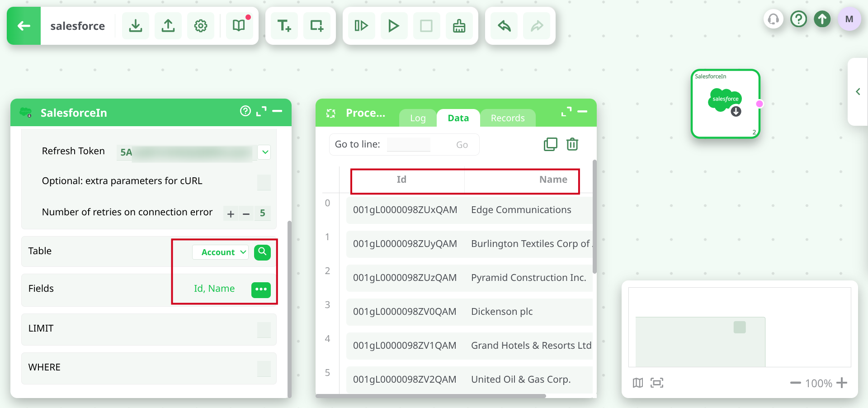868x408 pixels.
Task: Switch to the Records tab
Action: click(x=508, y=118)
